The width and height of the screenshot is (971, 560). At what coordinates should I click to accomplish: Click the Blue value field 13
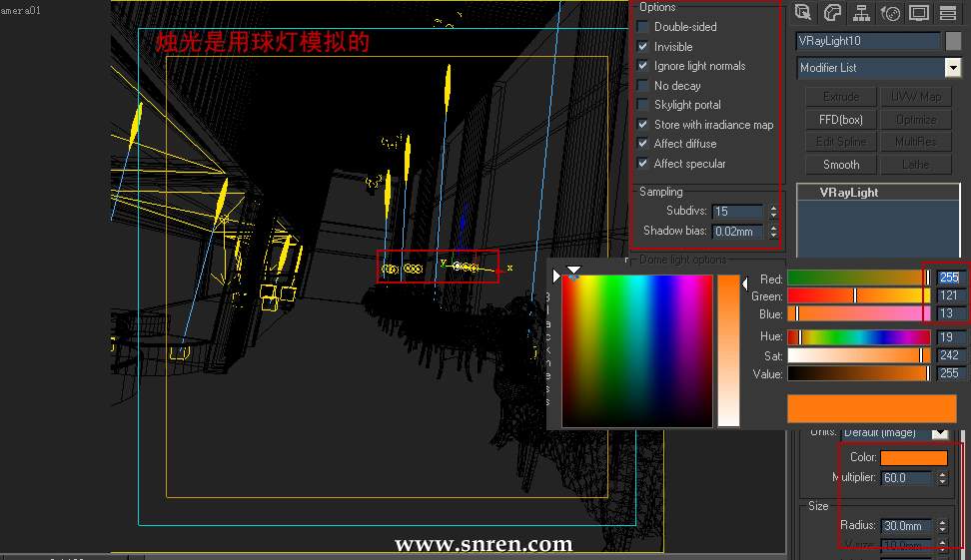[951, 313]
